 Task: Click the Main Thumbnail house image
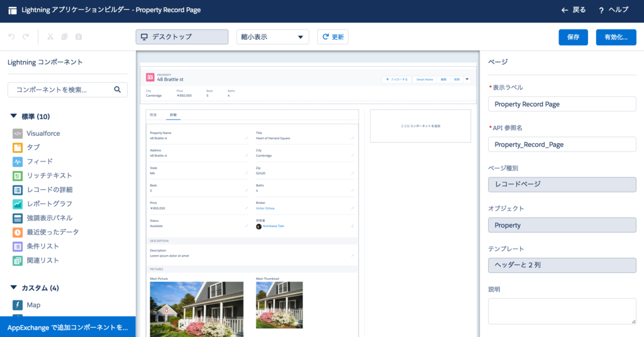click(x=279, y=305)
